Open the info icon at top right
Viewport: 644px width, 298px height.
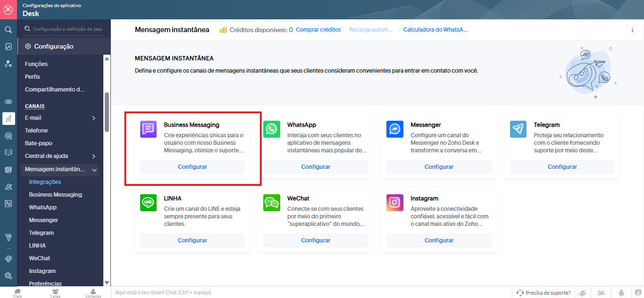point(632,30)
